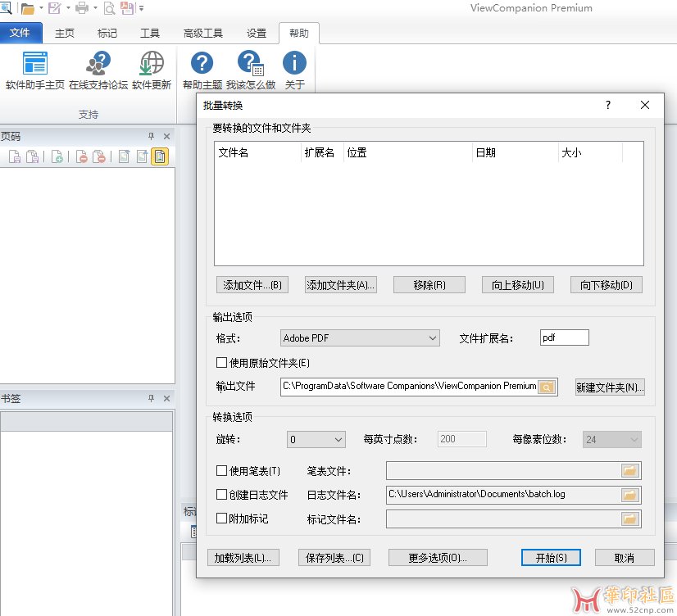Click the 移除(R) button

pos(429,285)
